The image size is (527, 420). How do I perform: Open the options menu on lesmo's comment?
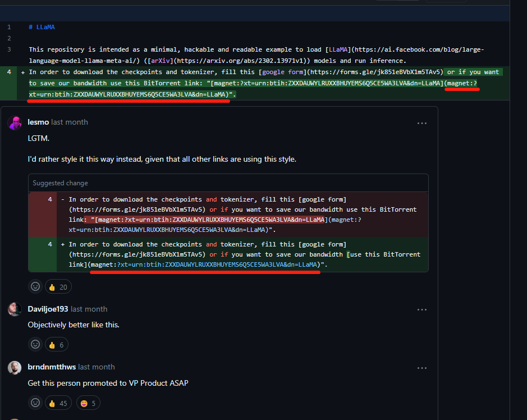tap(422, 123)
